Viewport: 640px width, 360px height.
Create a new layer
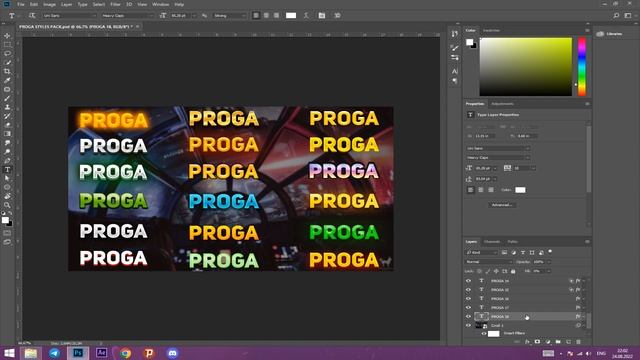point(568,342)
